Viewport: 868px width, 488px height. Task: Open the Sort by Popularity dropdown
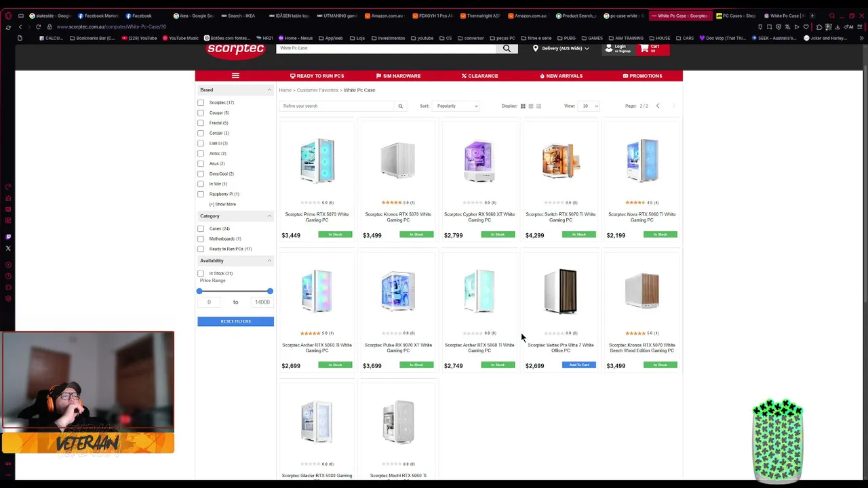pos(456,106)
